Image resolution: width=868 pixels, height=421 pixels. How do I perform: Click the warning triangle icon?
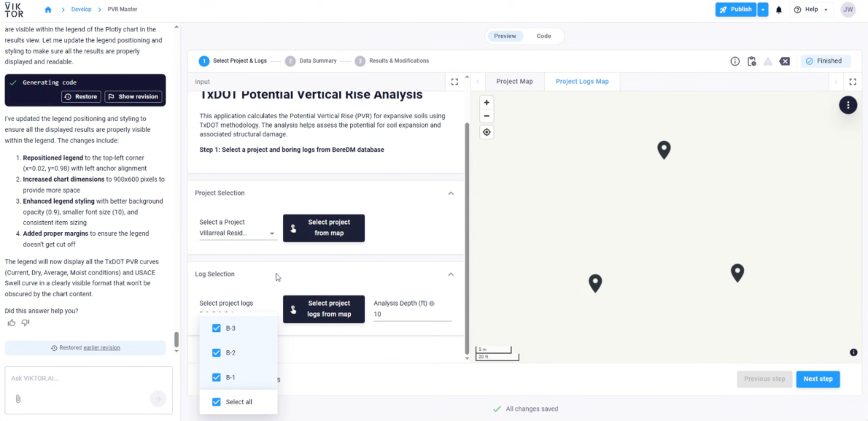[768, 61]
